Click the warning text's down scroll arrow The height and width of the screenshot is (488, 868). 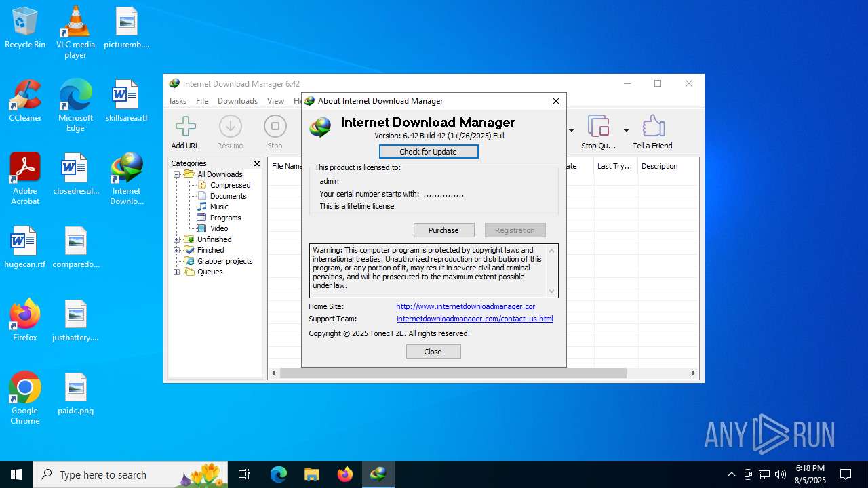(551, 291)
